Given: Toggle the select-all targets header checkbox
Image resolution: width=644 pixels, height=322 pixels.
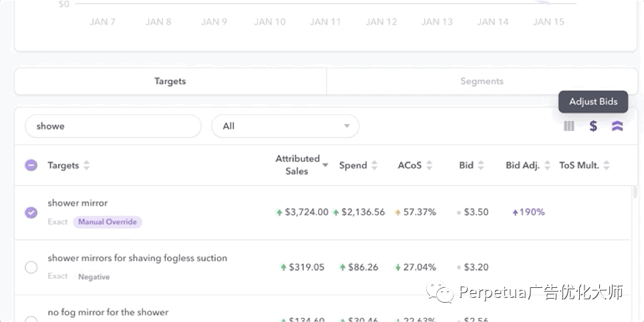Looking at the screenshot, I should [31, 166].
